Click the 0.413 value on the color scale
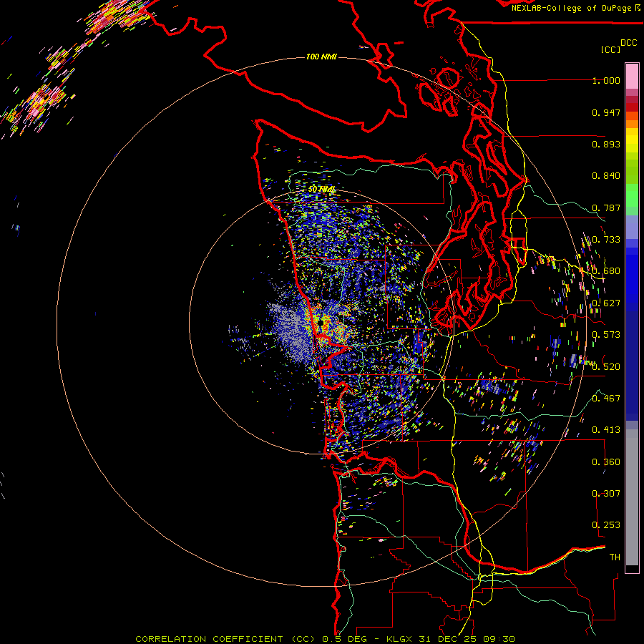Image resolution: width=644 pixels, height=644 pixels. coord(606,430)
